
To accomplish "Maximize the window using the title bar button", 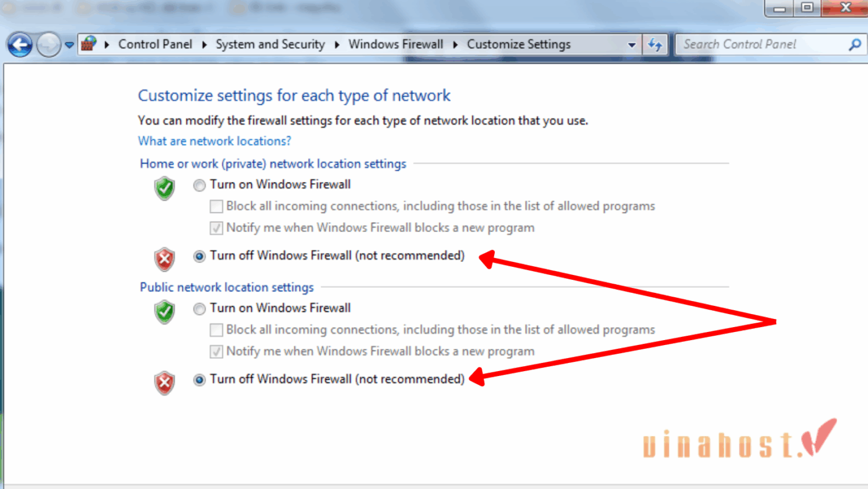I will (x=807, y=8).
